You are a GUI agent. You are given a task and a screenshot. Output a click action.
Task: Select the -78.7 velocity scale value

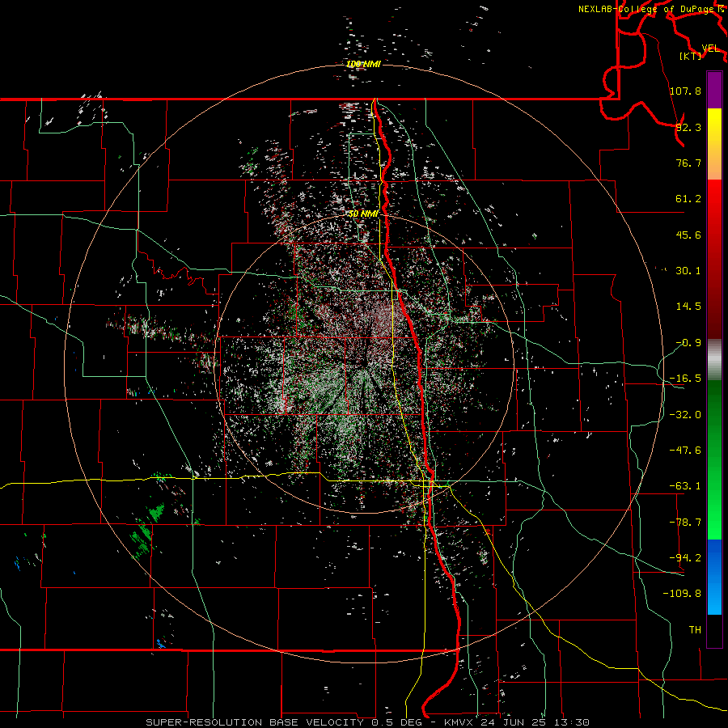(x=685, y=523)
